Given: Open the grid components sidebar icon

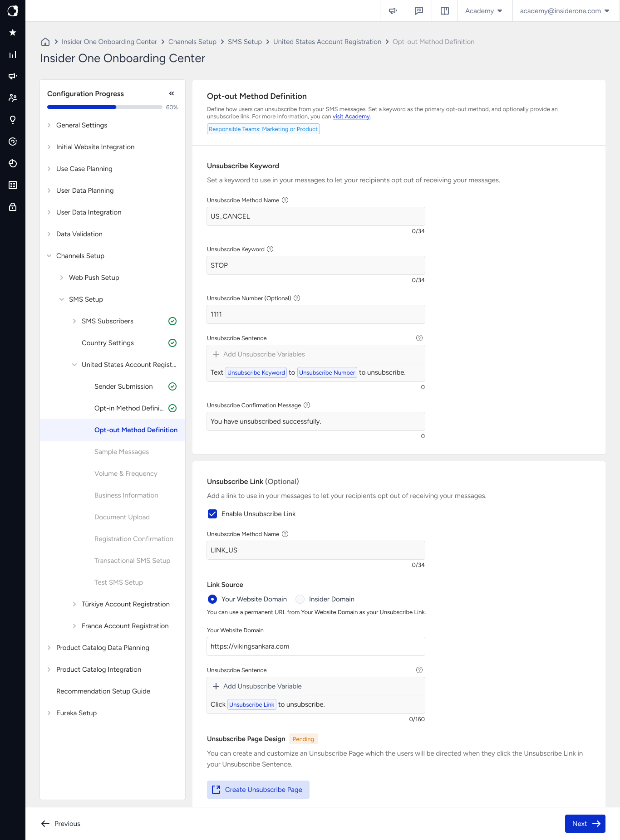Looking at the screenshot, I should click(13, 185).
